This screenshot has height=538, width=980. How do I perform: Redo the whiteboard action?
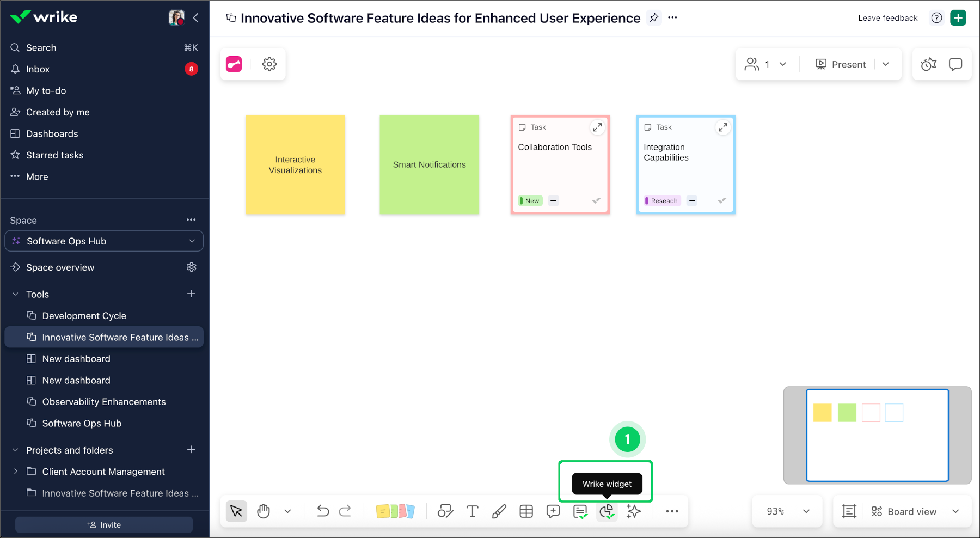coord(345,511)
